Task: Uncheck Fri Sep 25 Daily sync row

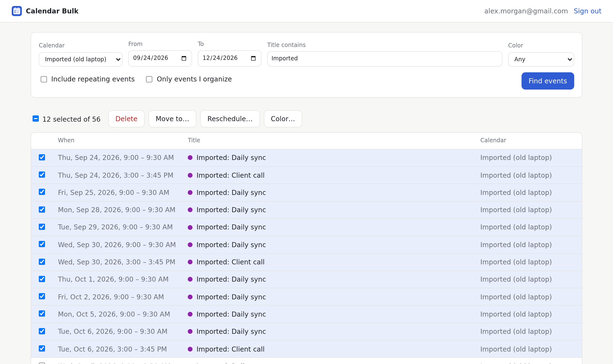Action: click(x=42, y=192)
